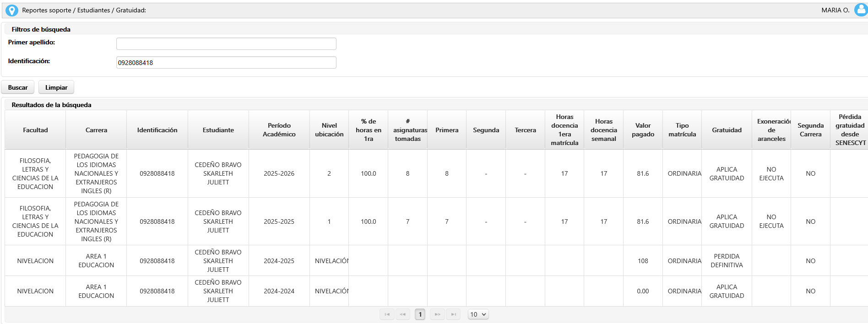Go to previous page of results
Viewport: 868px width, 324px height.
click(403, 314)
